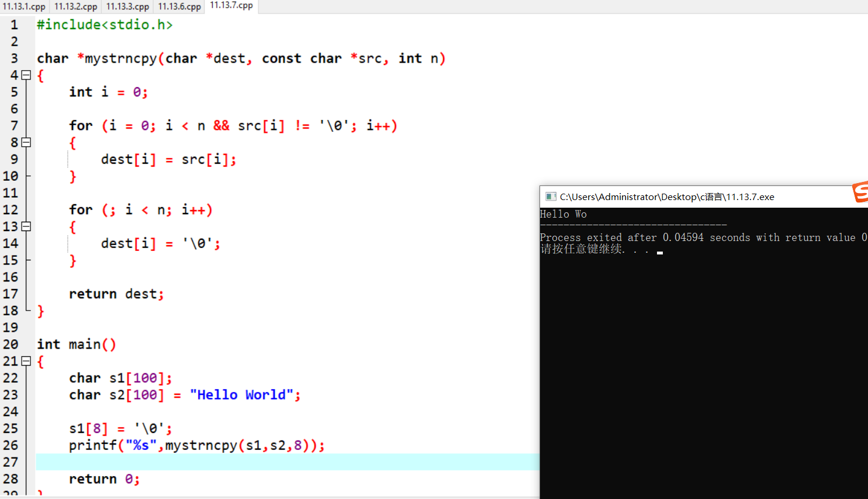Switch to the 11.13.2.cpp tab
The image size is (868, 499).
click(75, 6)
